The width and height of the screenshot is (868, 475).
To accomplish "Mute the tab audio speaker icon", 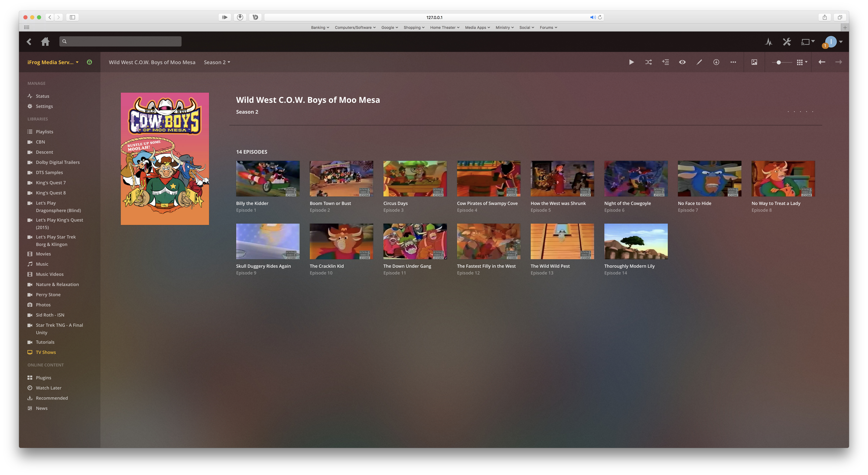I will point(592,17).
